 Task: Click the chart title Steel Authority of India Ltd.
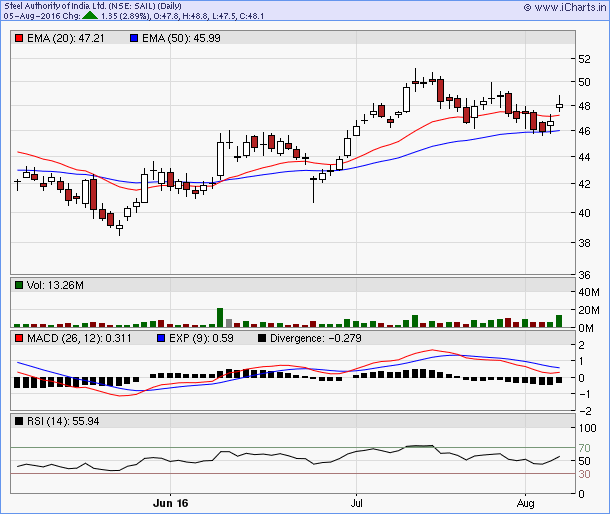click(55, 6)
